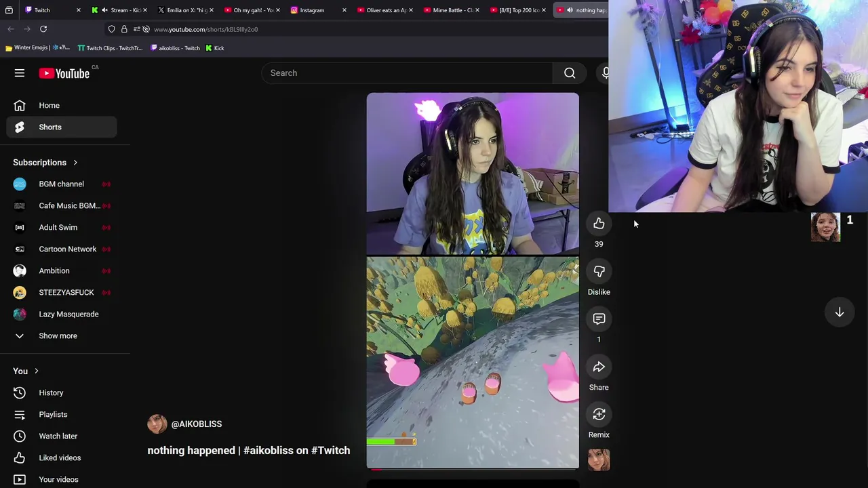Viewport: 868px width, 488px height.
Task: Open the Adult Swim subscription
Action: coord(62,228)
